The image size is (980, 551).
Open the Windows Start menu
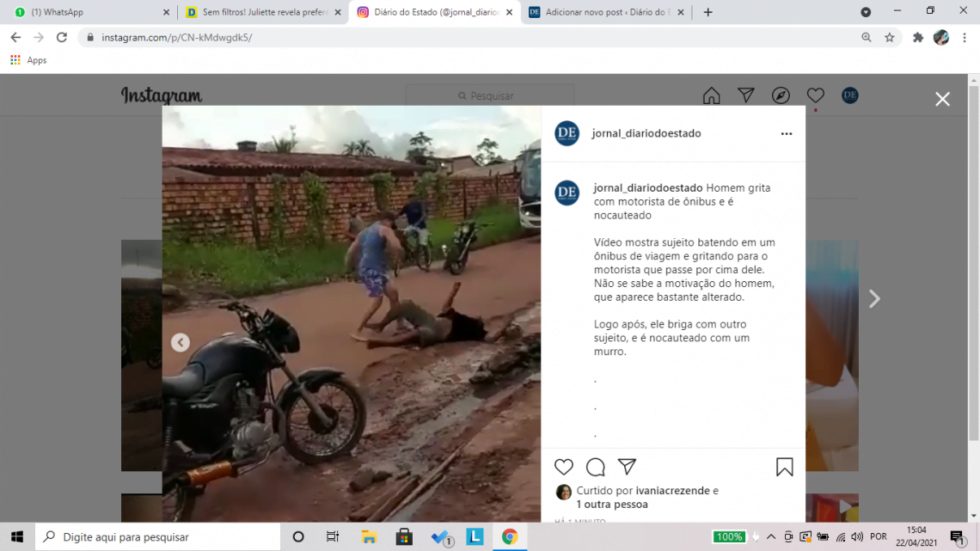tap(17, 536)
